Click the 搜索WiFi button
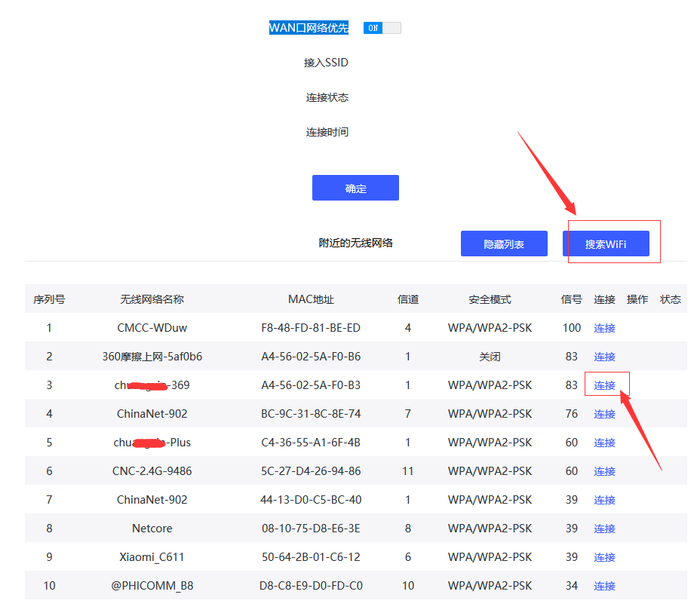 [606, 244]
